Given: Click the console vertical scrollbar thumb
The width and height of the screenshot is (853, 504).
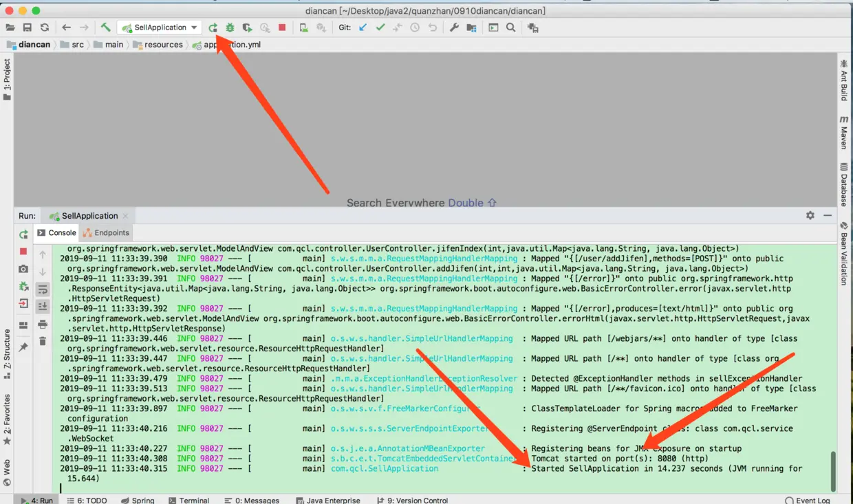Looking at the screenshot, I should pos(832,470).
